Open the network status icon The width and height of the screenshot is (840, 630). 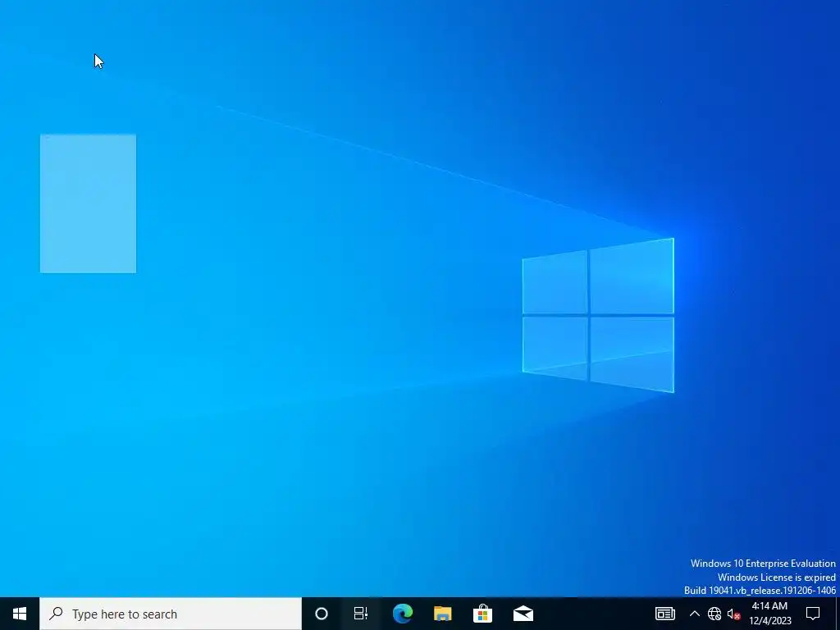(x=714, y=614)
